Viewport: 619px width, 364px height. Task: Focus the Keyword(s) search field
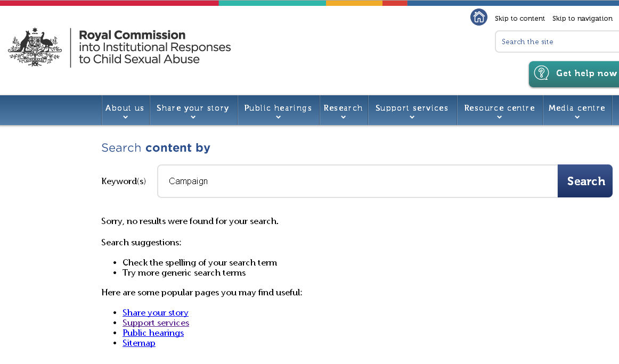357,181
